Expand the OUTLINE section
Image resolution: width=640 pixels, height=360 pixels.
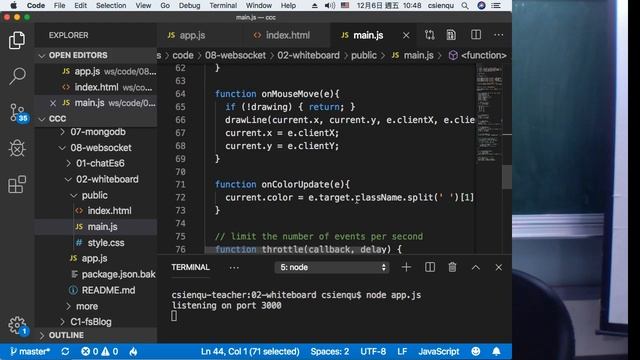click(x=96, y=335)
